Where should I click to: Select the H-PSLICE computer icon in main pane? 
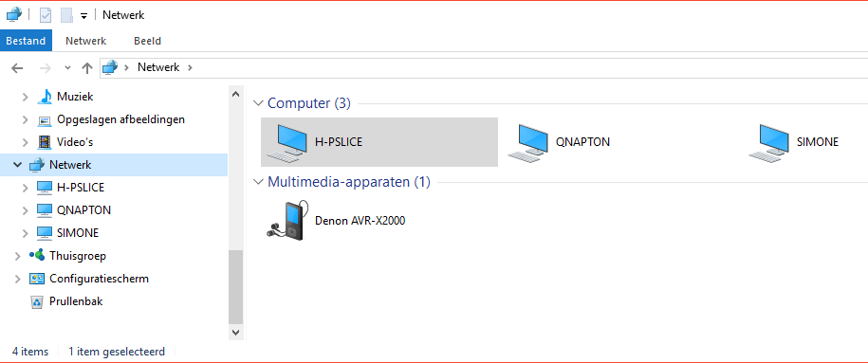286,143
